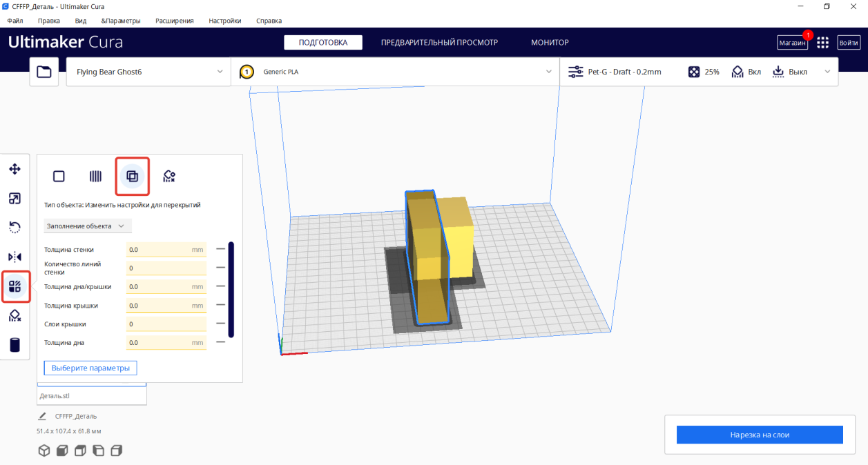The width and height of the screenshot is (868, 465).
Task: Click the Толщина стенки input field
Action: click(166, 249)
